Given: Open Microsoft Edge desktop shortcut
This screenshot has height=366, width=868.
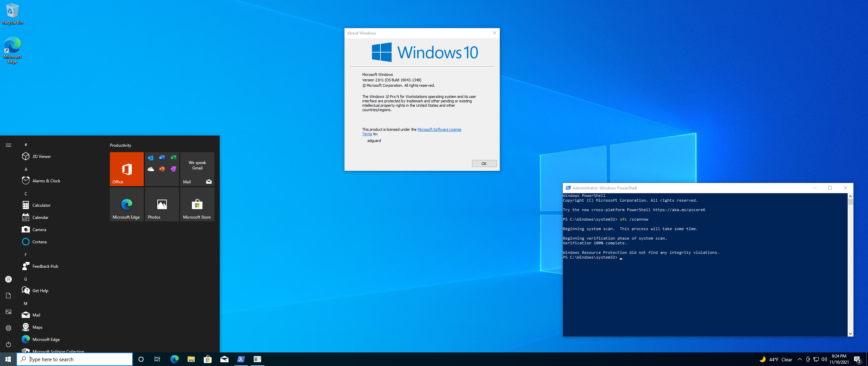Looking at the screenshot, I should (13, 50).
